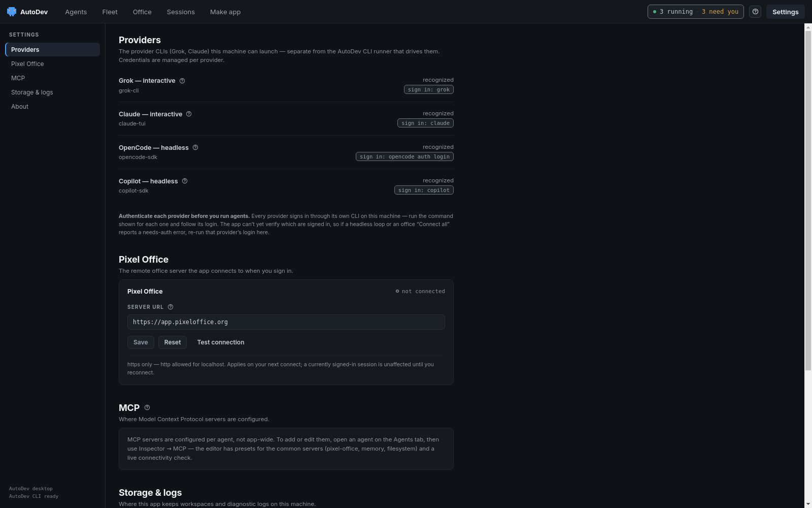The width and height of the screenshot is (812, 508).
Task: Focus the Server URL input field
Action: pyautogui.click(x=286, y=322)
